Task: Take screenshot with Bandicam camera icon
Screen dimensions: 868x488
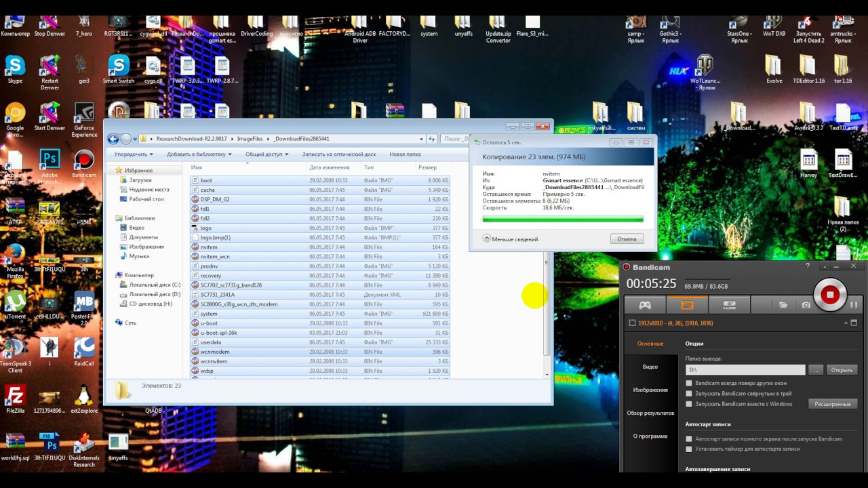Action: pos(806,305)
